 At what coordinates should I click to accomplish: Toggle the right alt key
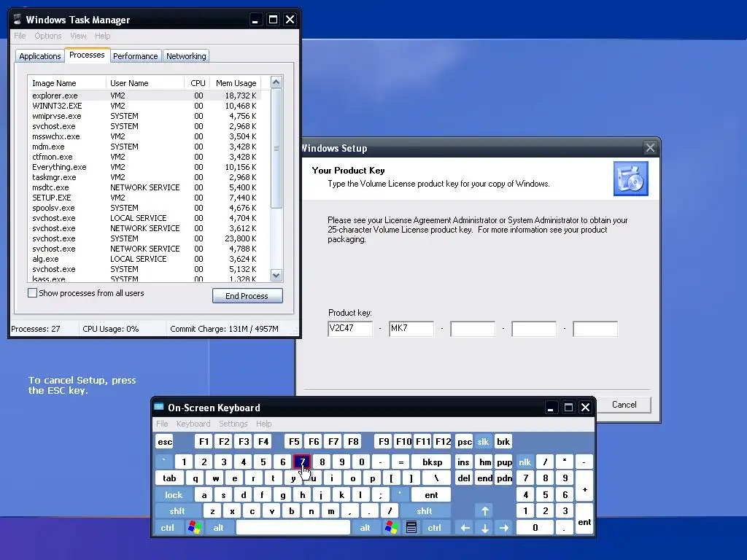click(x=365, y=527)
